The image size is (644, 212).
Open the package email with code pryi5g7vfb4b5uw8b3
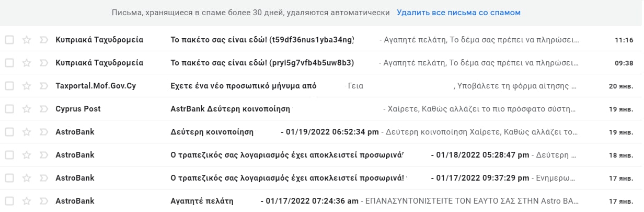(262, 63)
